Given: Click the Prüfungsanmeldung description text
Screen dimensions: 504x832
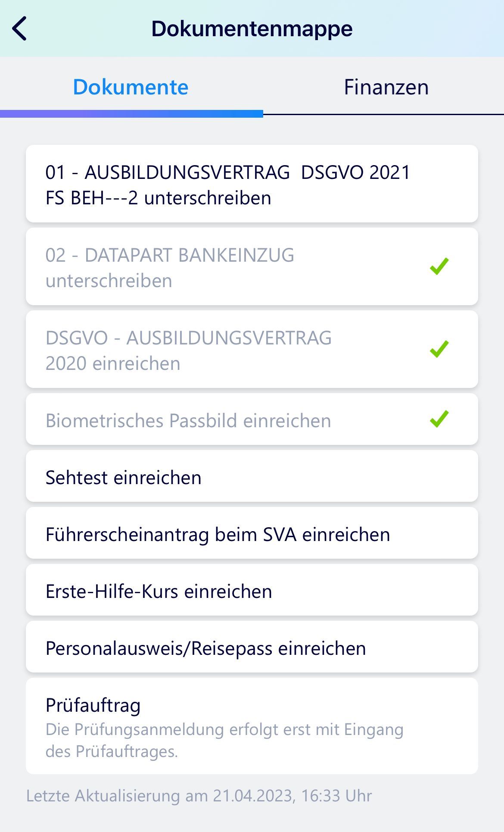Looking at the screenshot, I should point(224,740).
